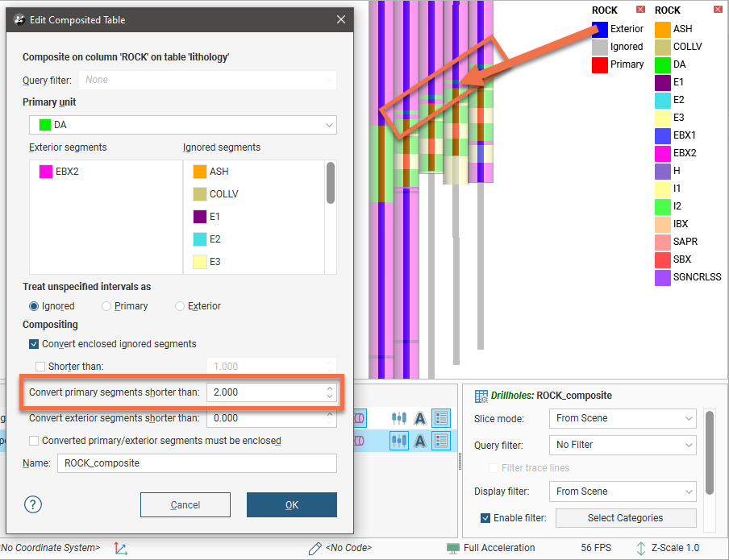Open the Primary unit DA dropdown
Image resolution: width=729 pixels, height=560 pixels.
(x=183, y=125)
